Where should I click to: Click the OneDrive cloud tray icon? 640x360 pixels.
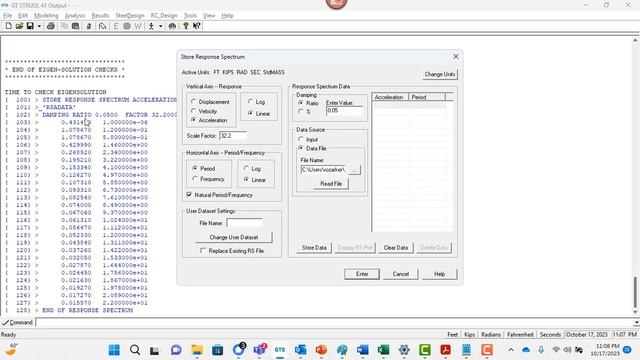click(526, 350)
